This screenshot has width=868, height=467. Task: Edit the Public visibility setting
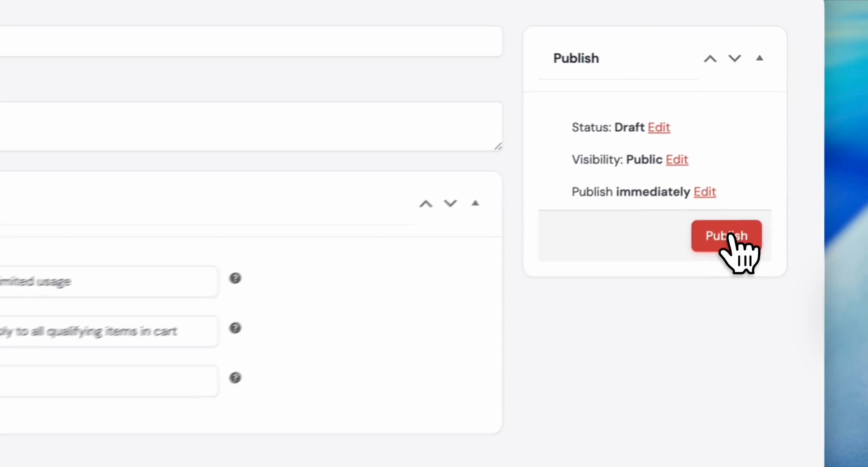(677, 160)
